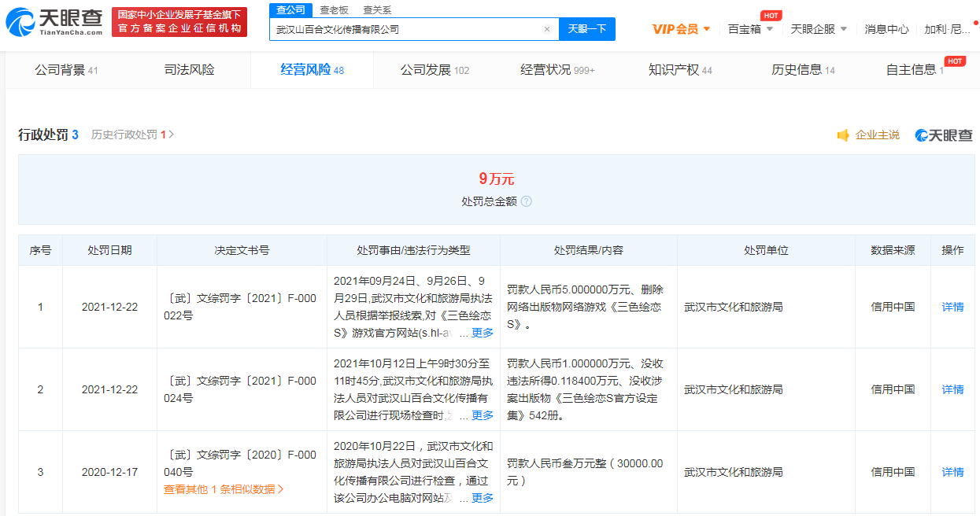Select the 9万元 total penalty amount
This screenshot has height=516, width=980.
coord(496,179)
